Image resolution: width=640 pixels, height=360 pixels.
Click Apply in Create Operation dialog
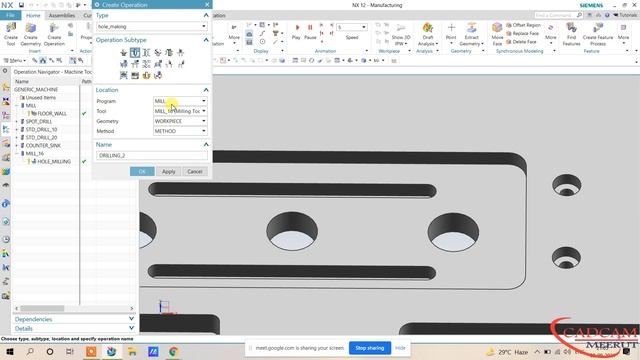169,171
